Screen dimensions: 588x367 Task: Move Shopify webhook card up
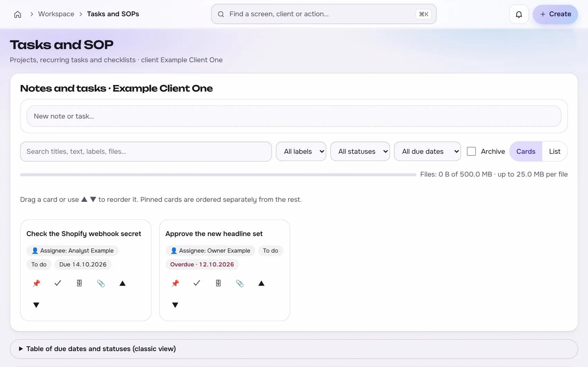click(x=122, y=283)
